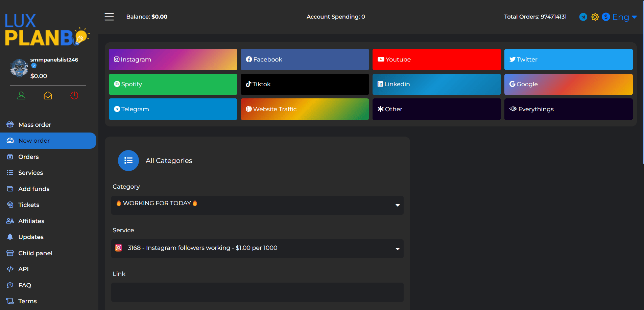Open Add funds in the sidebar
The width and height of the screenshot is (644, 310).
48,189
